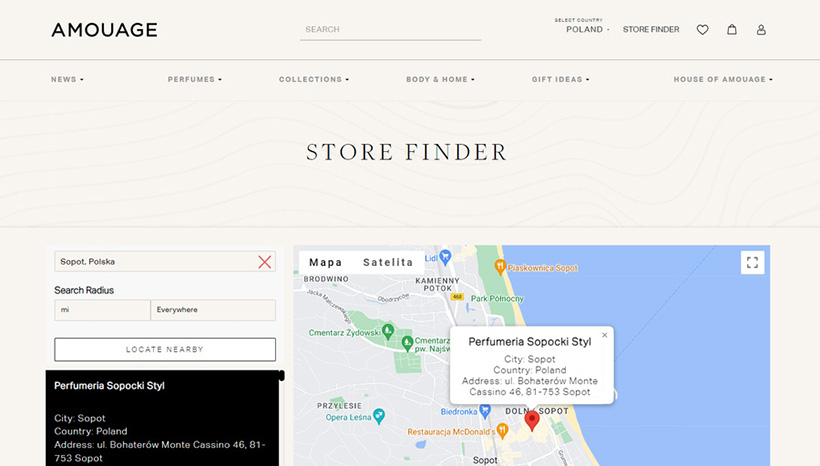
Task: Click the user account icon
Action: 761,30
